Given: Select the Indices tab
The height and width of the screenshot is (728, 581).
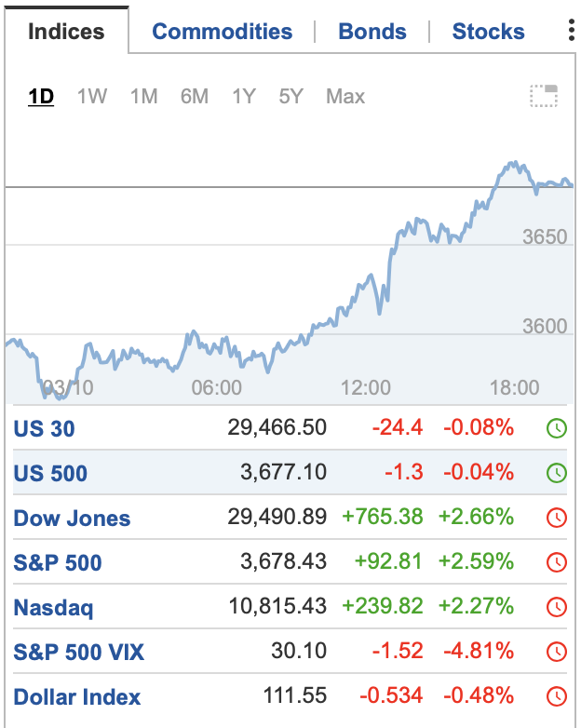Looking at the screenshot, I should [x=66, y=32].
